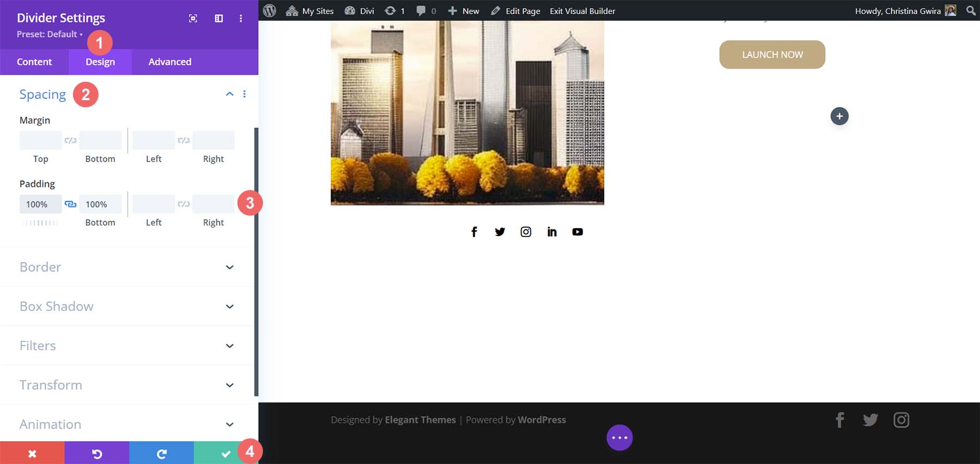Expand the Filters section

(127, 345)
